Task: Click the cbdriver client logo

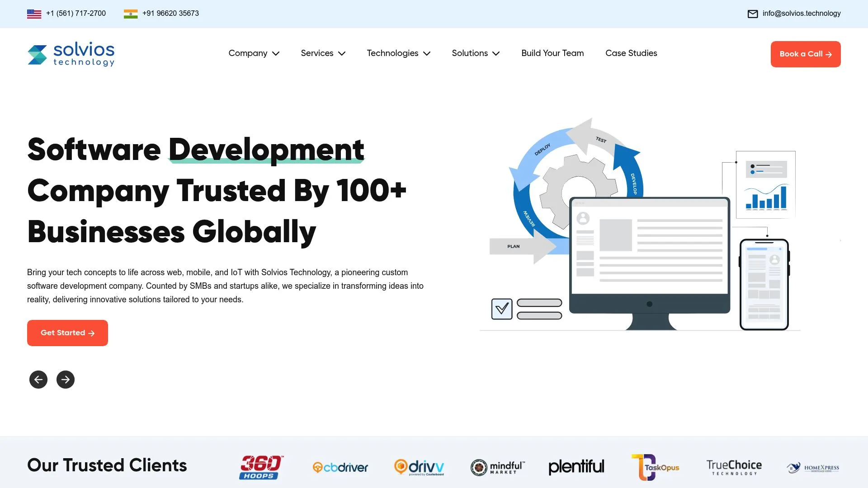Action: (x=340, y=467)
